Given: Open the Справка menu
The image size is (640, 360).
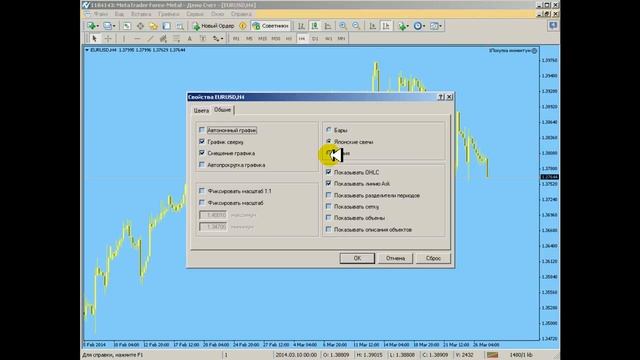Looking at the screenshot, I should 241,14.
